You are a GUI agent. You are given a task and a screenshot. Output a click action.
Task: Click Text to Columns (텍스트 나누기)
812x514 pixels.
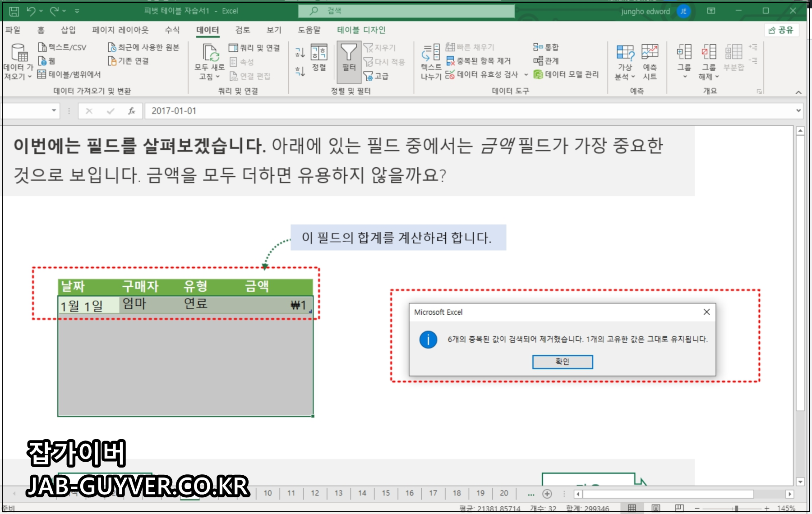pyautogui.click(x=431, y=62)
